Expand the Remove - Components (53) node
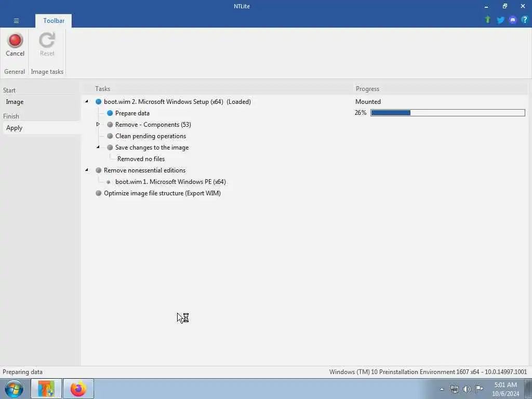 (x=98, y=124)
